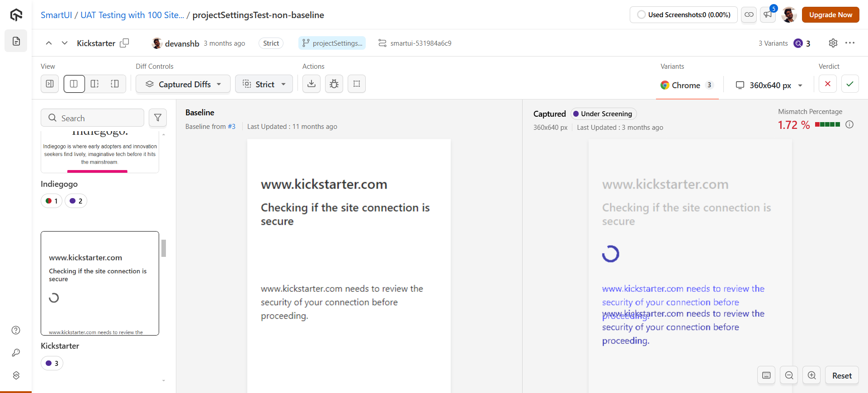
Task: Download the screenshot via the download icon
Action: pos(311,84)
